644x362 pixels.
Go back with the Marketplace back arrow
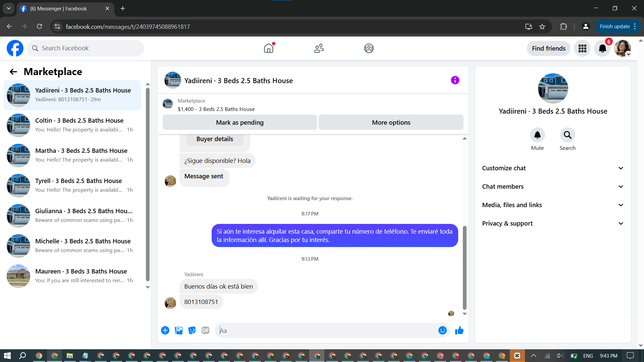13,72
